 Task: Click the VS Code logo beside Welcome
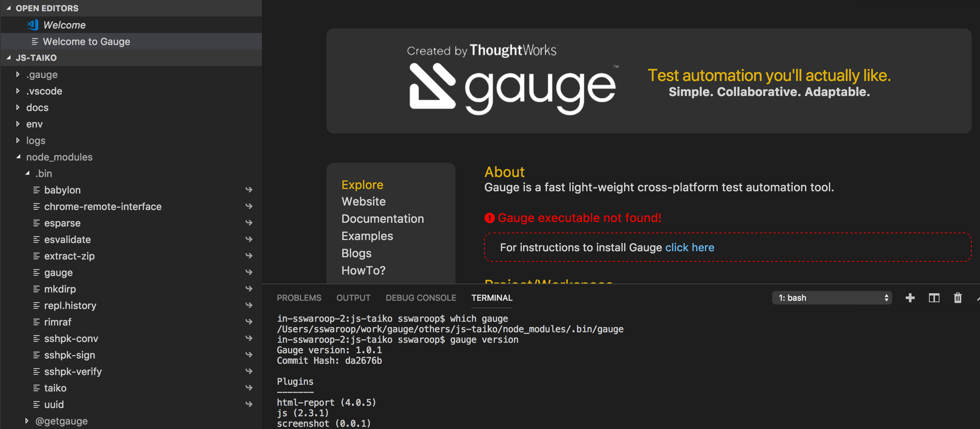(x=32, y=25)
